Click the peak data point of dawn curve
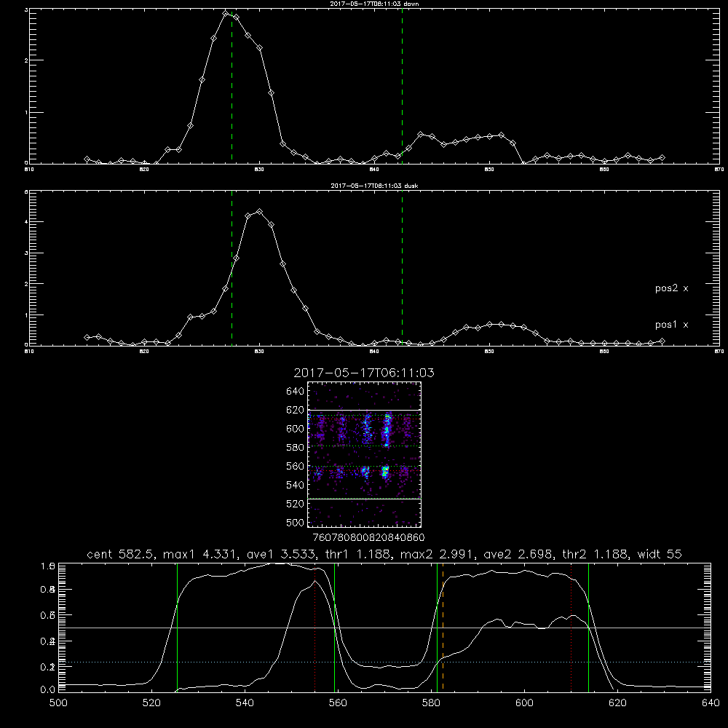The width and height of the screenshot is (728, 728). pos(226,13)
